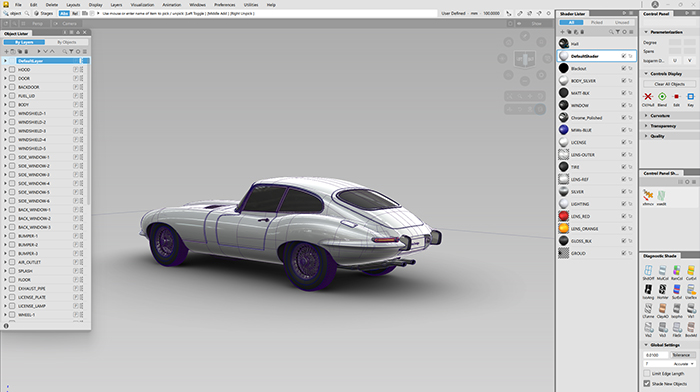Apply the Vis2 diagnostic shade
Screen dimensions: 700x392
click(648, 328)
